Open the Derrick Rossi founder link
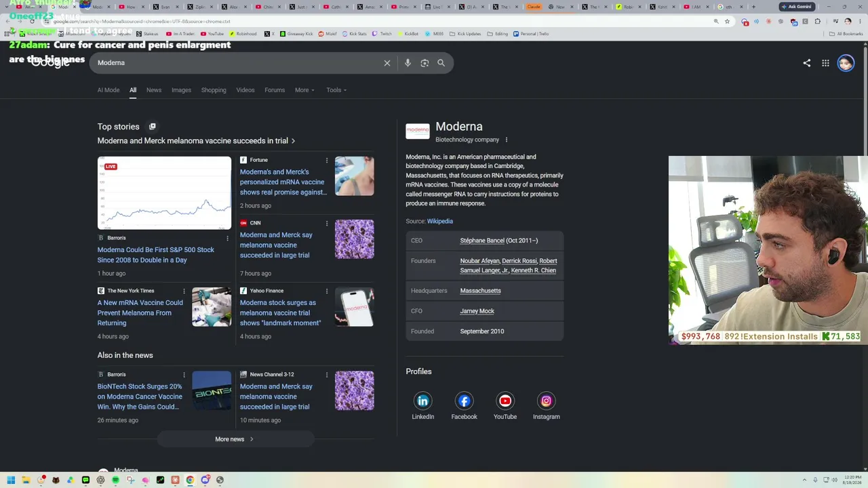Image resolution: width=868 pixels, height=488 pixels. (x=519, y=261)
